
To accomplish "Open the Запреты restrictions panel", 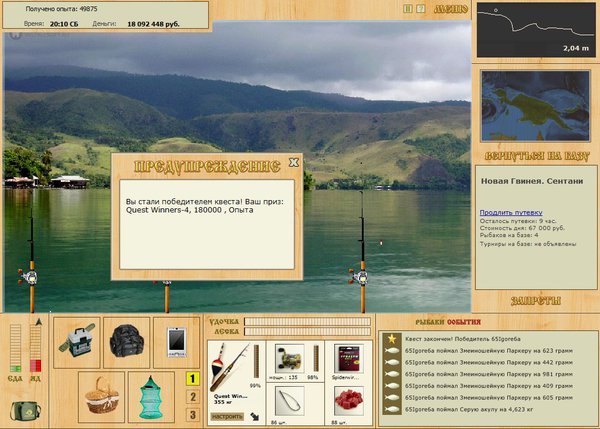I will [x=536, y=301].
